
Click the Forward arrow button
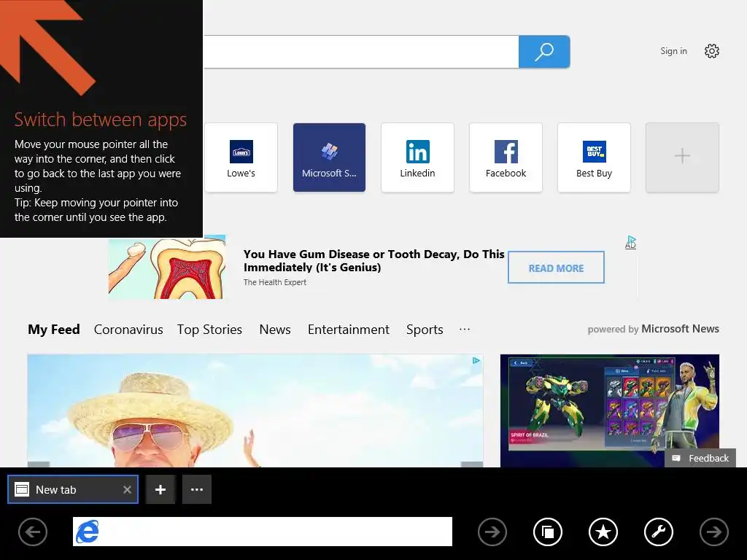click(713, 532)
